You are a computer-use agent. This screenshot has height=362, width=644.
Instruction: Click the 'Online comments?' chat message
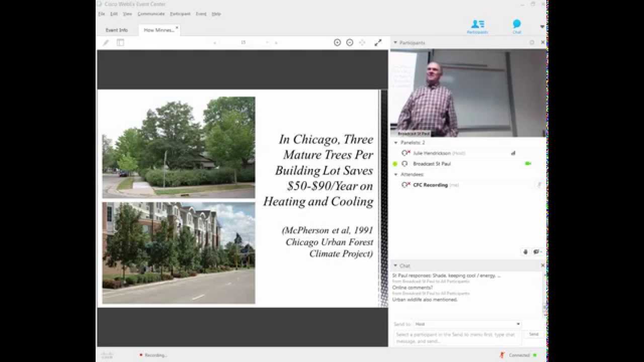[x=413, y=288]
